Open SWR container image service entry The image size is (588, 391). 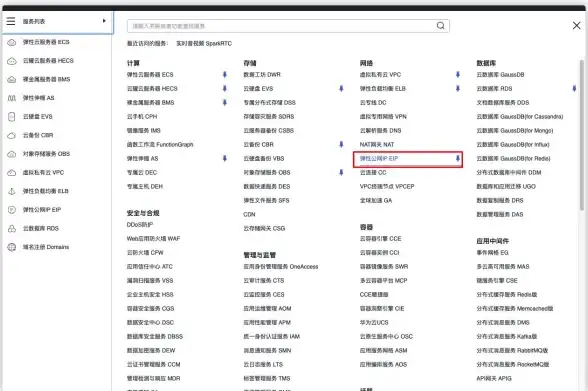pos(384,267)
